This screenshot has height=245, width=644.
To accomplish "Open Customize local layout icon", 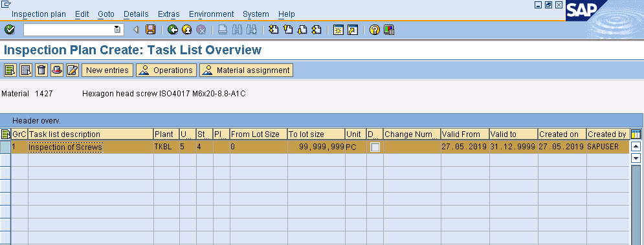I will (388, 30).
